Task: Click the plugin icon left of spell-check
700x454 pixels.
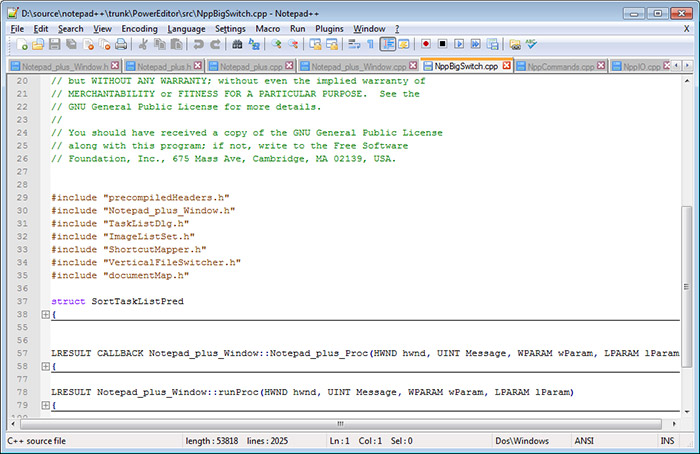Action: pos(515,44)
